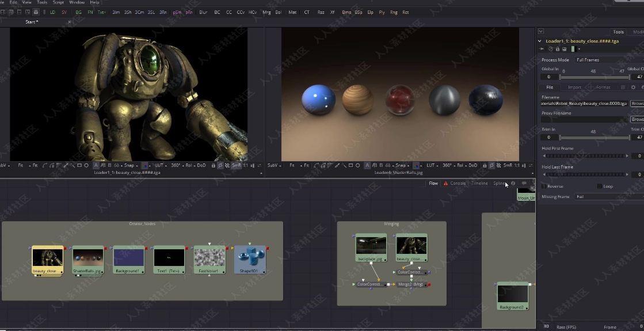Enable the Reverse checkbox
The width and height of the screenshot is (644, 331).
pyautogui.click(x=544, y=187)
